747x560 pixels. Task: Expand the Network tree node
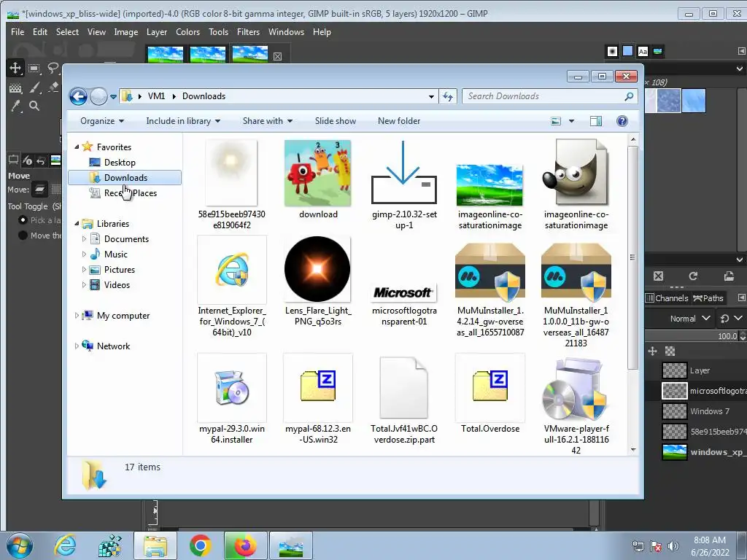pos(77,346)
